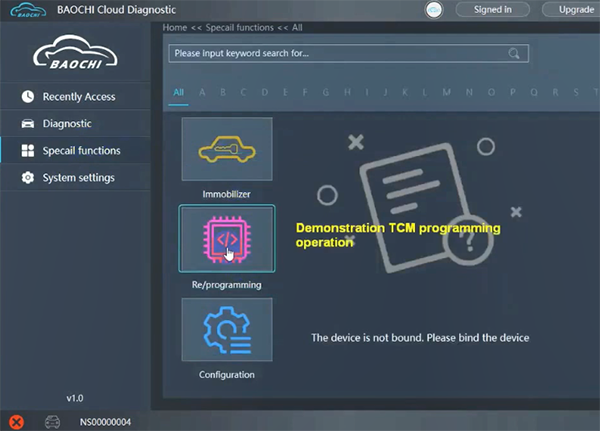Screen dimensions: 600x431
Task: Open Diagnostic in sidebar
Action: (75, 124)
